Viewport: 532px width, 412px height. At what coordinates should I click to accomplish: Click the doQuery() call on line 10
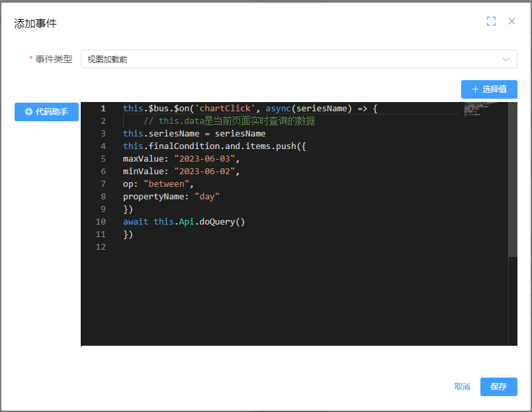tap(222, 222)
